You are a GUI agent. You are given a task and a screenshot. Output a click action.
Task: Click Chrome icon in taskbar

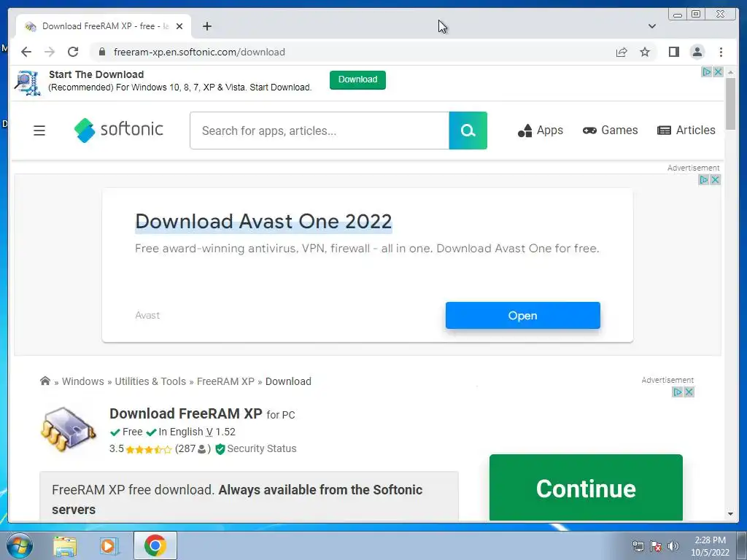click(155, 545)
